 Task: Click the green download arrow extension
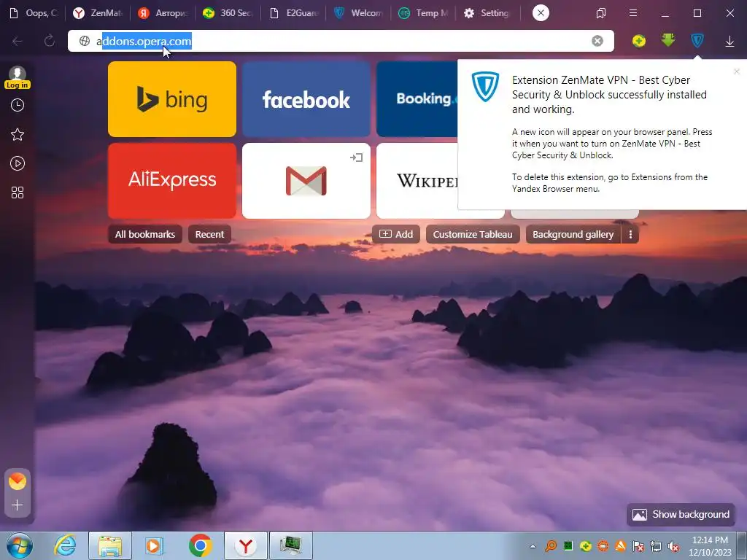(x=668, y=41)
